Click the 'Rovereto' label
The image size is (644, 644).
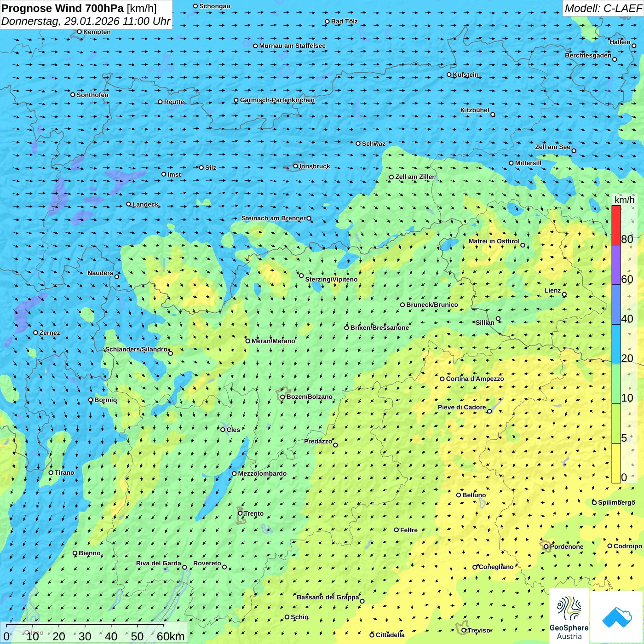[x=207, y=563]
